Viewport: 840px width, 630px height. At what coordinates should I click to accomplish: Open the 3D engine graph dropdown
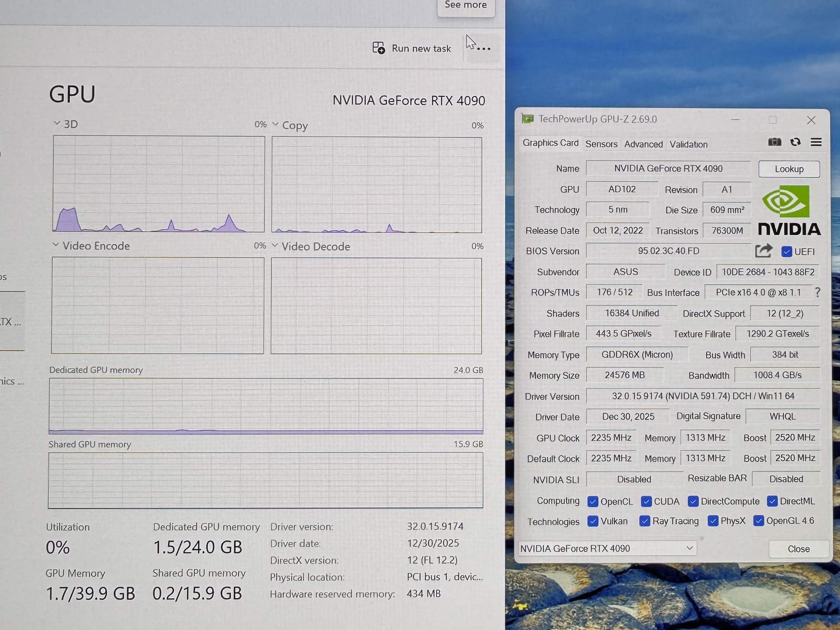[x=57, y=123]
